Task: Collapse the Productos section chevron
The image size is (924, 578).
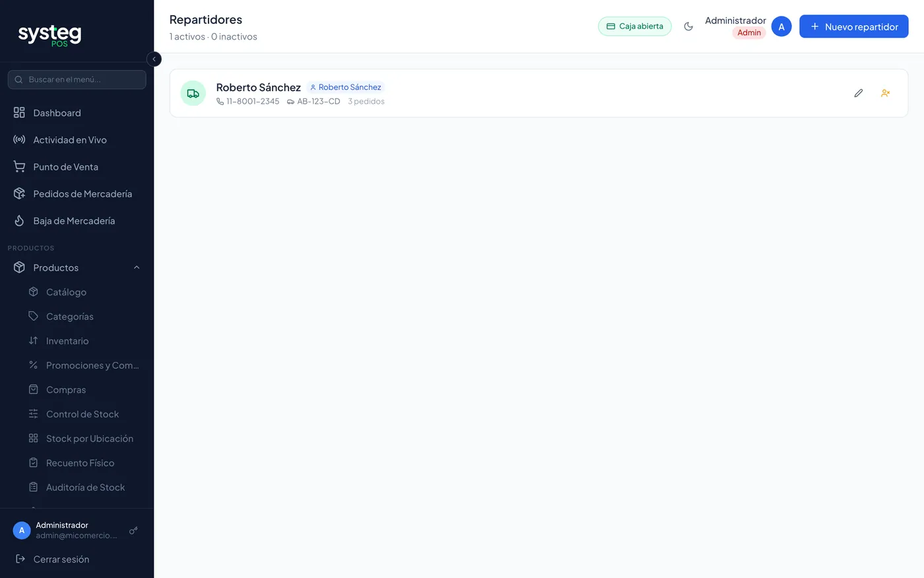Action: point(137,268)
